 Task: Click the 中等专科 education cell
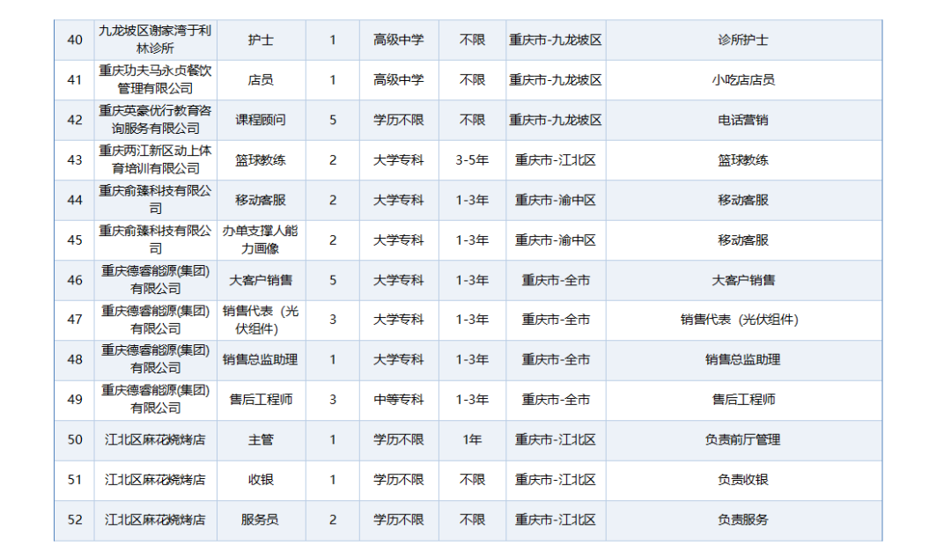pyautogui.click(x=398, y=400)
